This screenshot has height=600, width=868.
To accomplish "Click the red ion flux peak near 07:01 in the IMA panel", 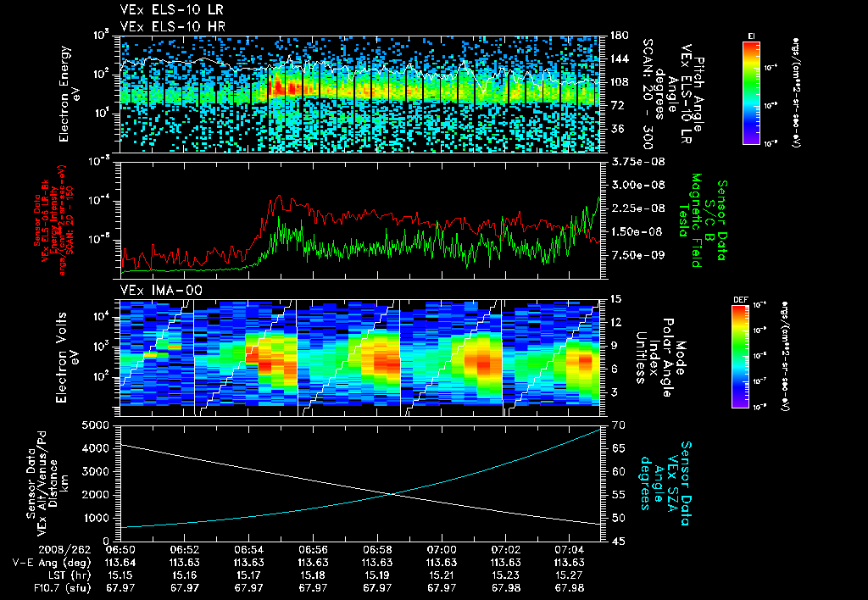I will coord(483,365).
